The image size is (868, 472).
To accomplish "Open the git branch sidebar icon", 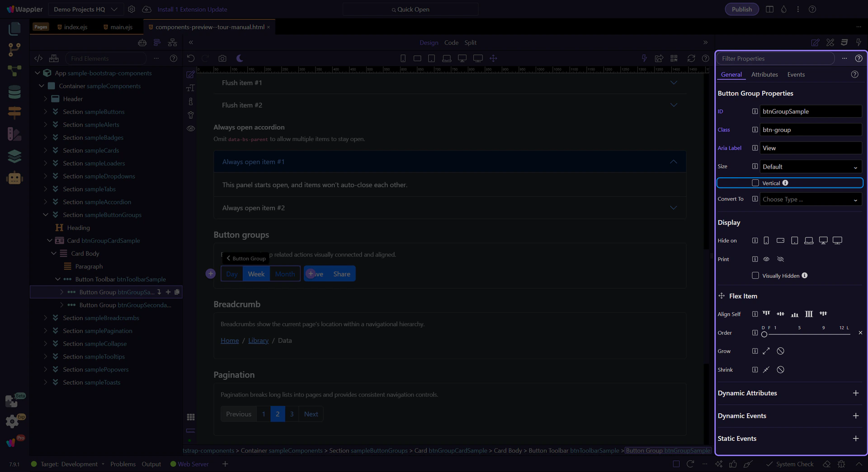I will coord(14,49).
